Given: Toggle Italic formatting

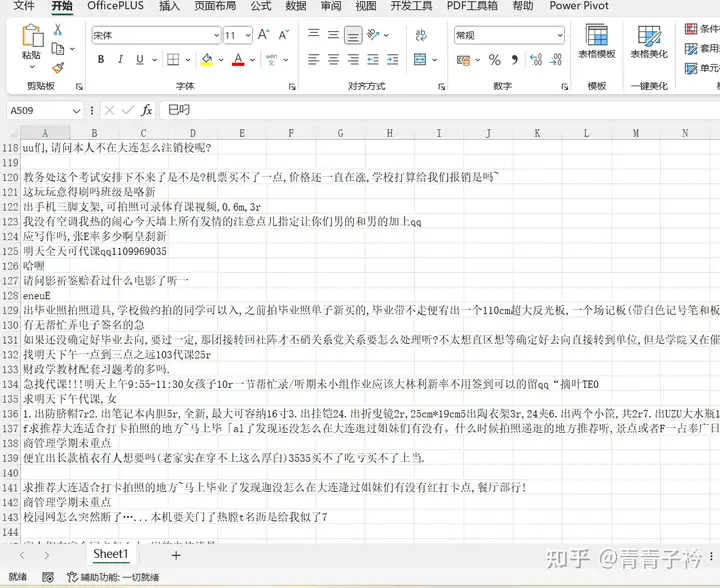Looking at the screenshot, I should pyautogui.click(x=120, y=60).
